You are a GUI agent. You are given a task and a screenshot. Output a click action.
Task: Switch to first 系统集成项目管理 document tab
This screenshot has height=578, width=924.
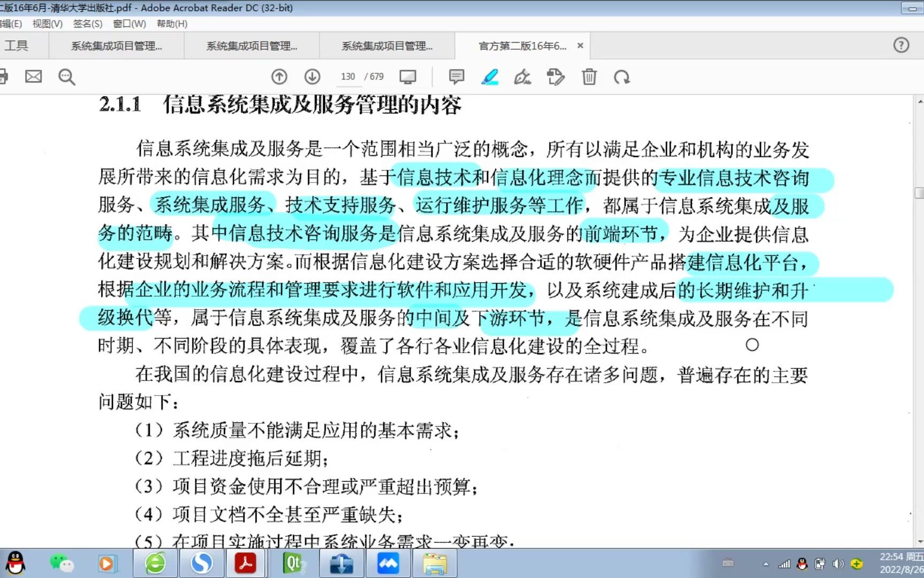117,46
